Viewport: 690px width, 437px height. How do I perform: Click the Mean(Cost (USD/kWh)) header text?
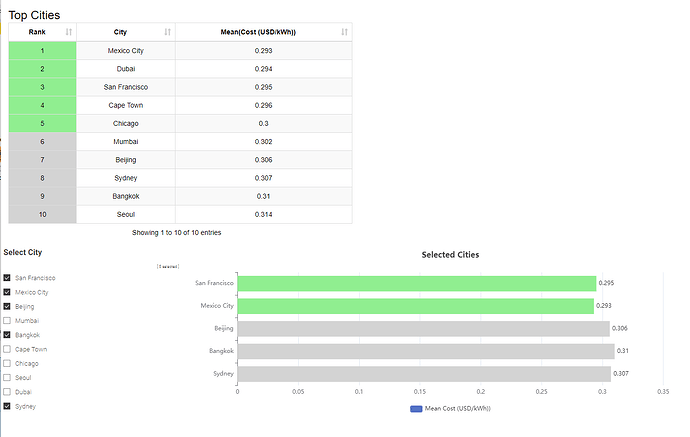point(258,32)
